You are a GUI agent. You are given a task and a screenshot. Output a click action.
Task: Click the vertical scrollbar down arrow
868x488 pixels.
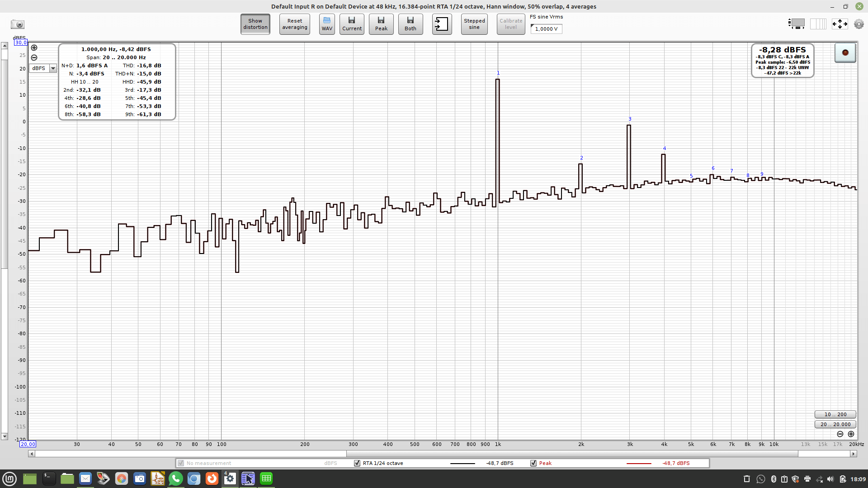(4, 436)
